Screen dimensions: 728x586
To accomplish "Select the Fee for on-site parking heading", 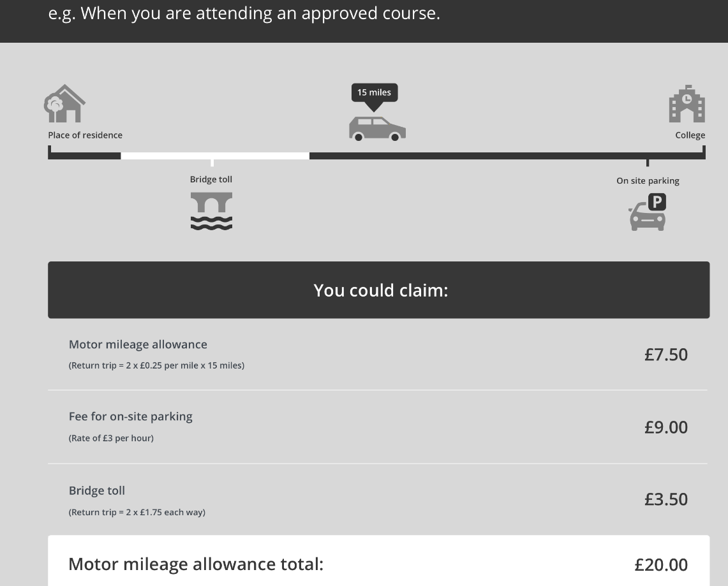I will click(131, 416).
